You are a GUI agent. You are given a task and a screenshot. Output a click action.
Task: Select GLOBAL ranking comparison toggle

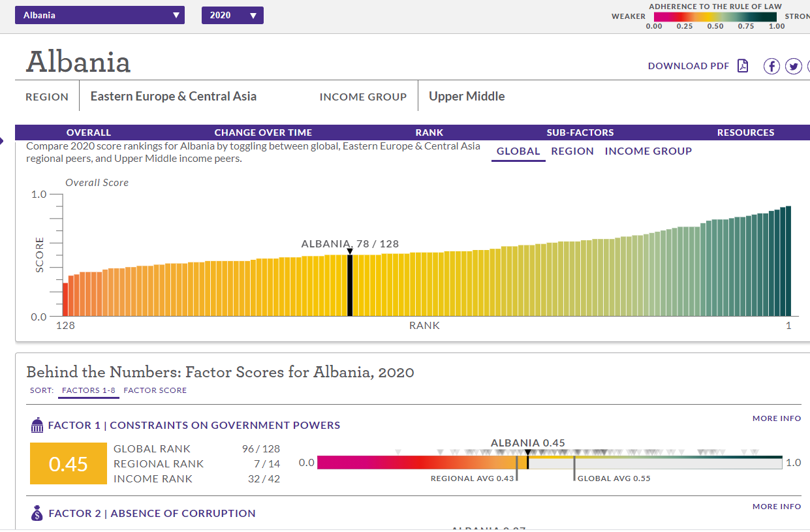(518, 151)
